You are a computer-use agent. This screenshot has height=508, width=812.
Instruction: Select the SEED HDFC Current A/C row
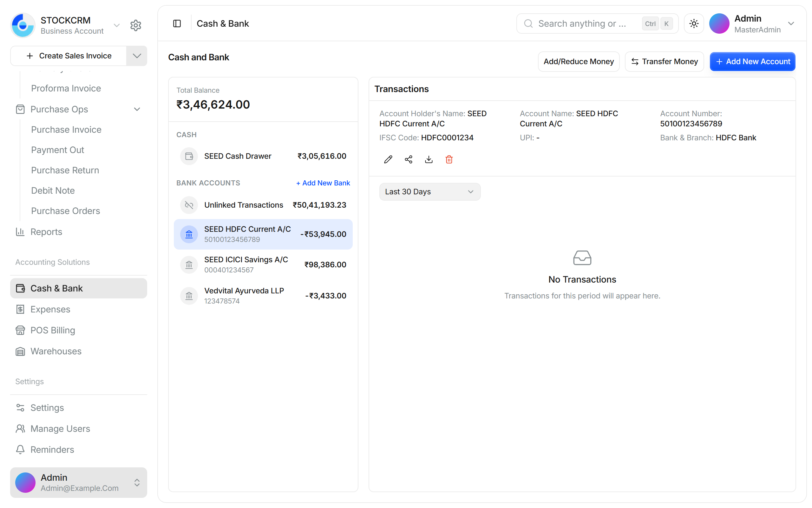263,234
